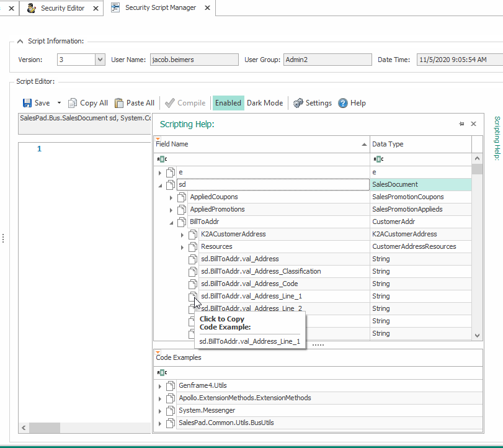The image size is (503, 448).
Task: Click the Help question mark icon
Action: (343, 103)
